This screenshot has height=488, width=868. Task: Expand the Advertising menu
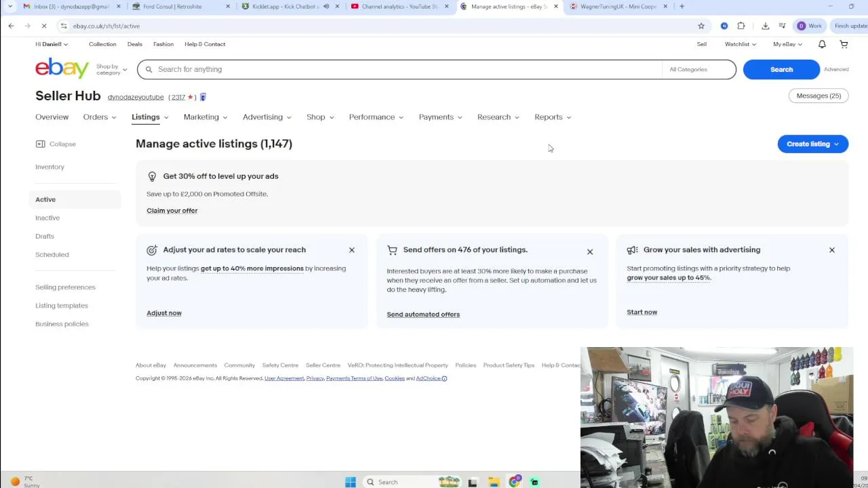click(267, 117)
